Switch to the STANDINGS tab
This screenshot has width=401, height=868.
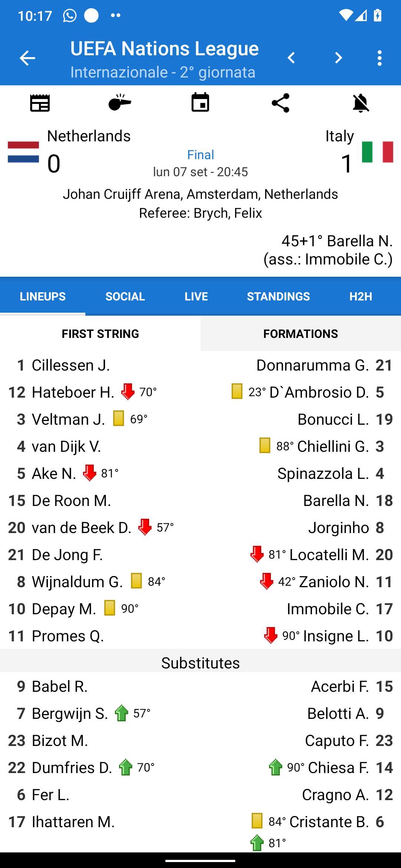278,296
